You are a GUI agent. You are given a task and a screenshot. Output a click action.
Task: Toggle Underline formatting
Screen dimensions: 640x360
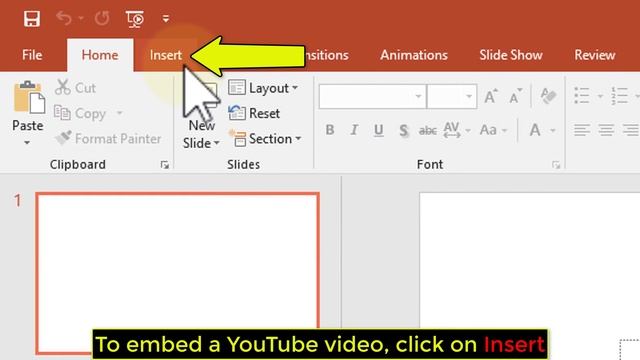(x=378, y=130)
